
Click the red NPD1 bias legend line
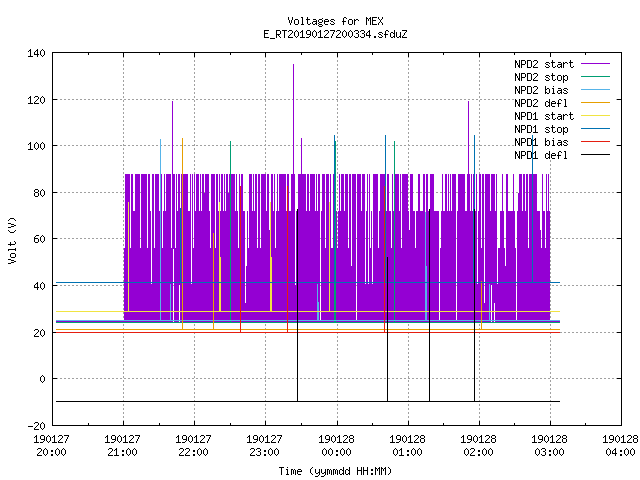point(595,142)
